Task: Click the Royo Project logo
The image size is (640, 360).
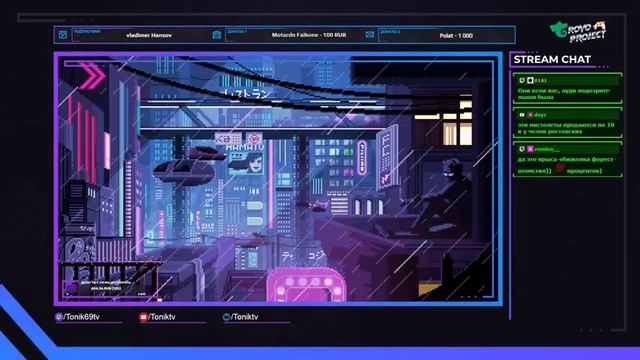Action: point(578,31)
